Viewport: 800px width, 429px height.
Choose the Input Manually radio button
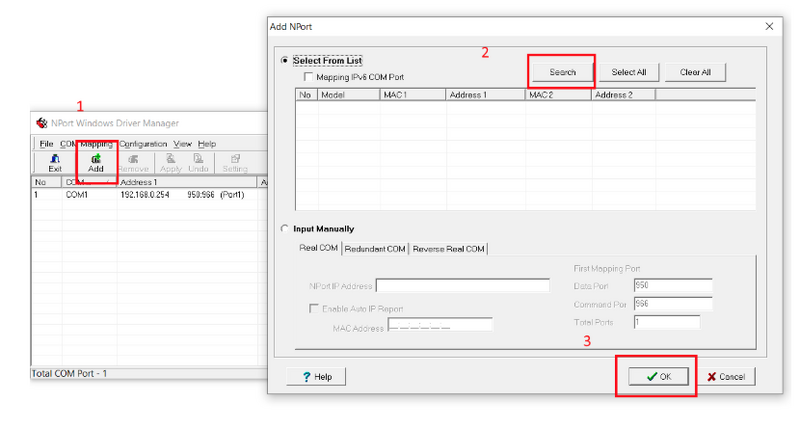point(285,229)
